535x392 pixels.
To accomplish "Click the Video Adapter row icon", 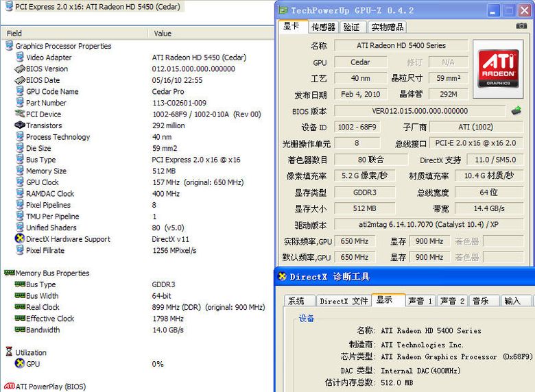I will [20, 57].
